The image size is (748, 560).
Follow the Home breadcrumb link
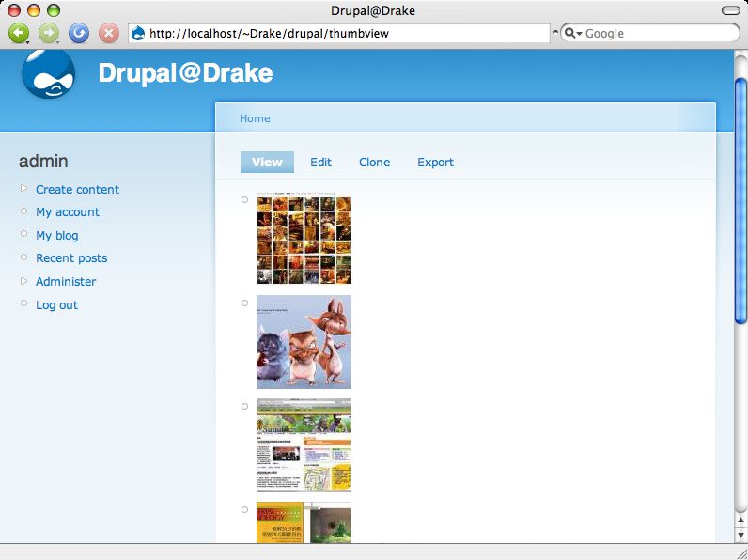click(255, 118)
